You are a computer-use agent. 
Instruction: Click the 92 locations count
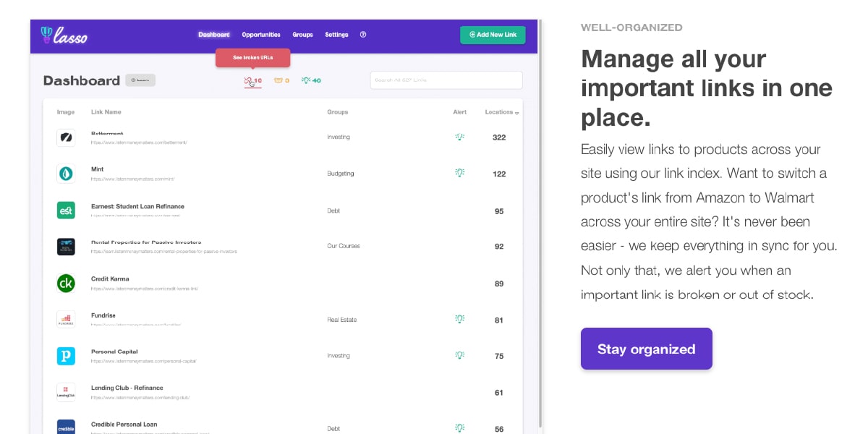tap(499, 247)
